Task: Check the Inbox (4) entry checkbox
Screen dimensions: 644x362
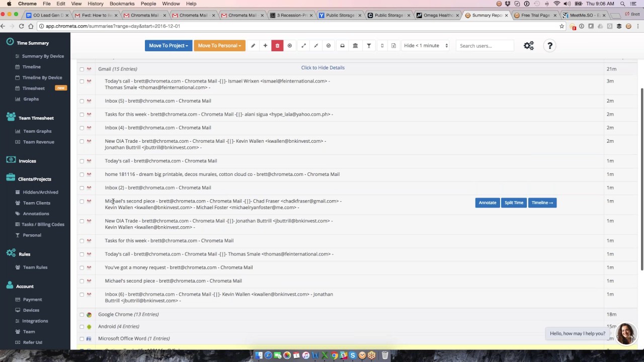Action: 82,128
